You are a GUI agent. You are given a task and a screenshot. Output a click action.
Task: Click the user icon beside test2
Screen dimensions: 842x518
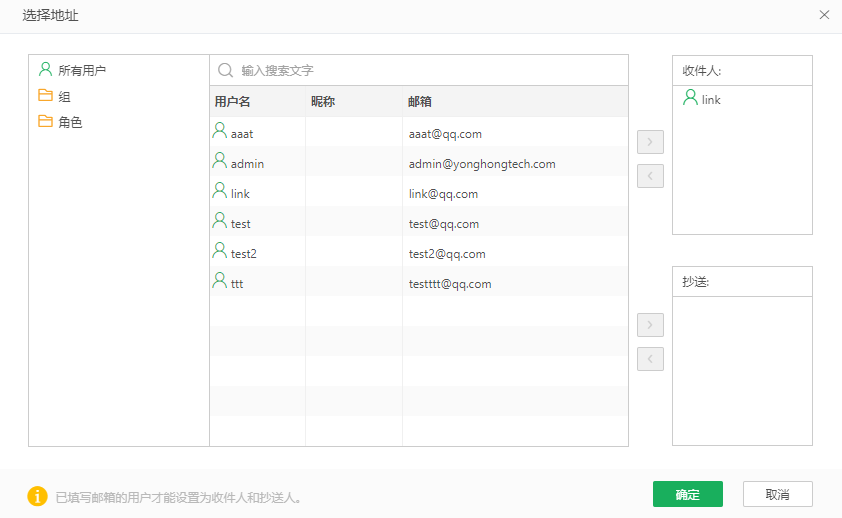pos(220,251)
